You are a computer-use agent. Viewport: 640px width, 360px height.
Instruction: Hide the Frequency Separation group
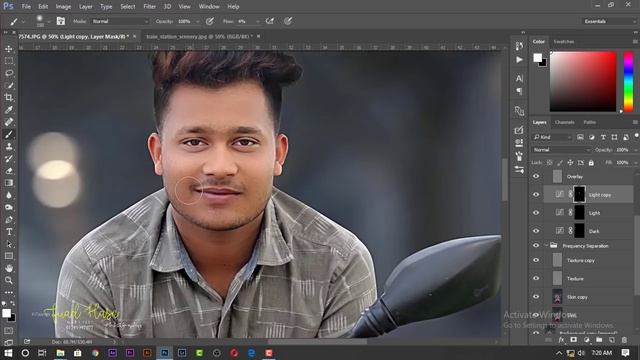click(x=536, y=246)
